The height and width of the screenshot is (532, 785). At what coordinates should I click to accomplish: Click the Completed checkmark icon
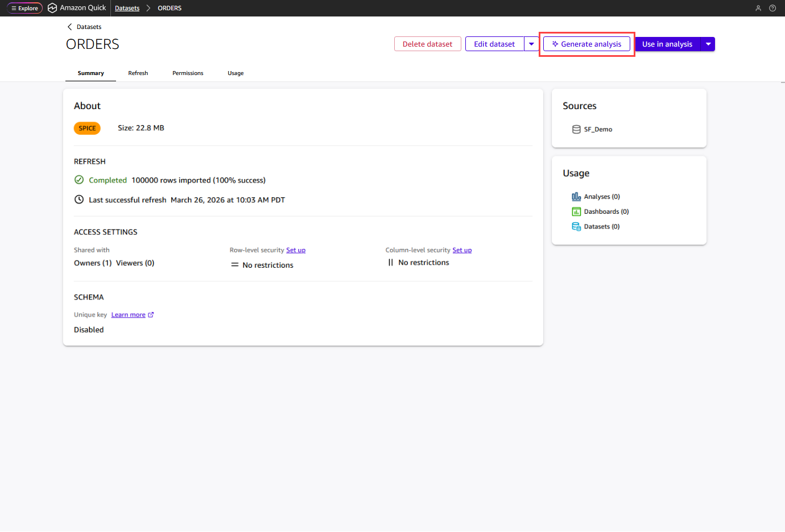[78, 180]
